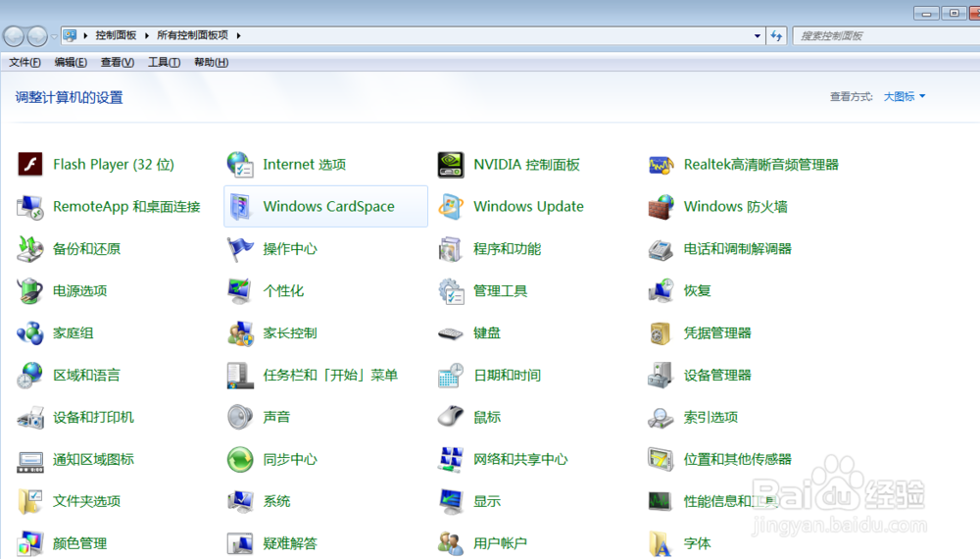Open the 性能信息和工具 icon

pyautogui.click(x=661, y=501)
